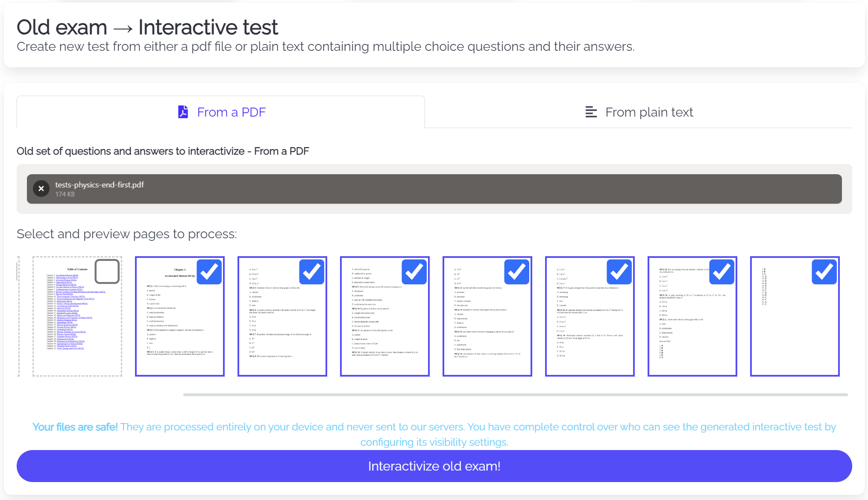The height and width of the screenshot is (500, 868).
Task: Deselect the MCQ 5 page checkbox
Action: tap(312, 272)
